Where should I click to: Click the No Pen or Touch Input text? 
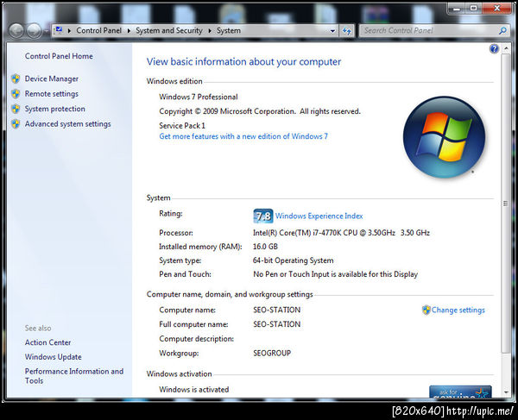(335, 274)
